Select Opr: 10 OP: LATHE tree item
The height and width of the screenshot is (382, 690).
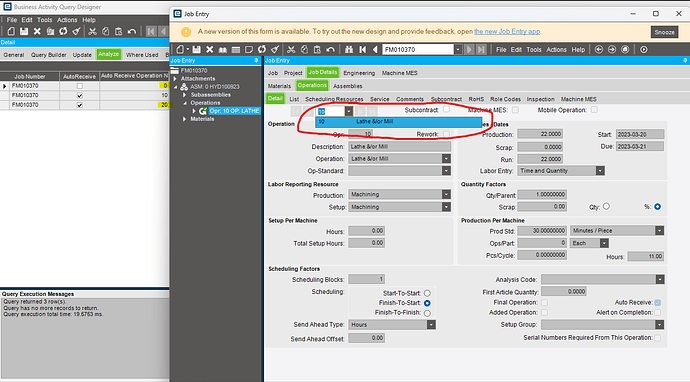[x=235, y=111]
